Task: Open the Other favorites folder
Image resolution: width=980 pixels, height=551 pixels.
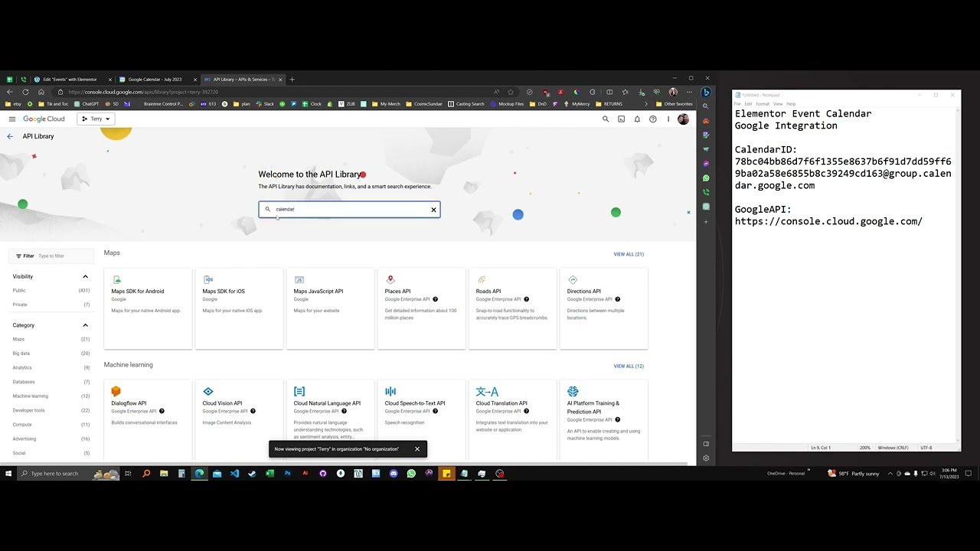Action: [675, 104]
